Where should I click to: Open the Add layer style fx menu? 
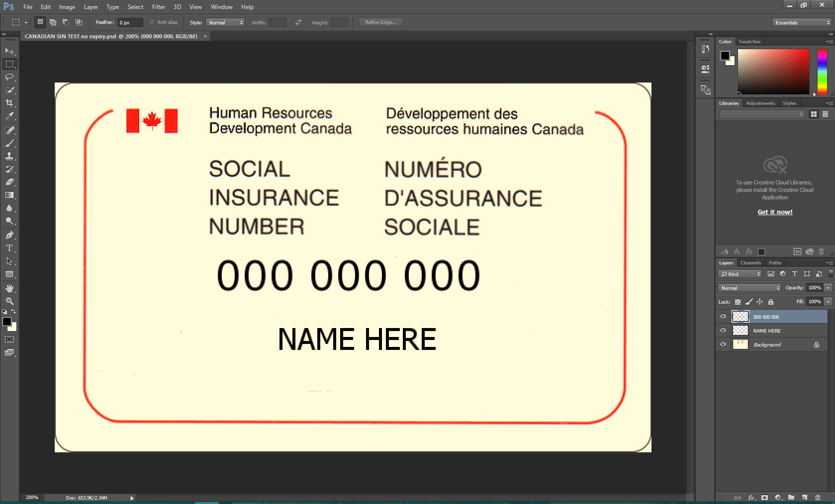(x=751, y=498)
